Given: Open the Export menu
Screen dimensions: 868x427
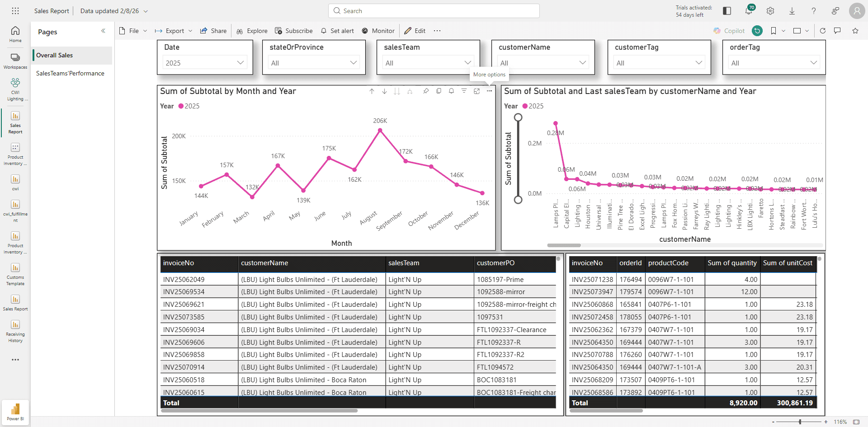Looking at the screenshot, I should tap(174, 31).
